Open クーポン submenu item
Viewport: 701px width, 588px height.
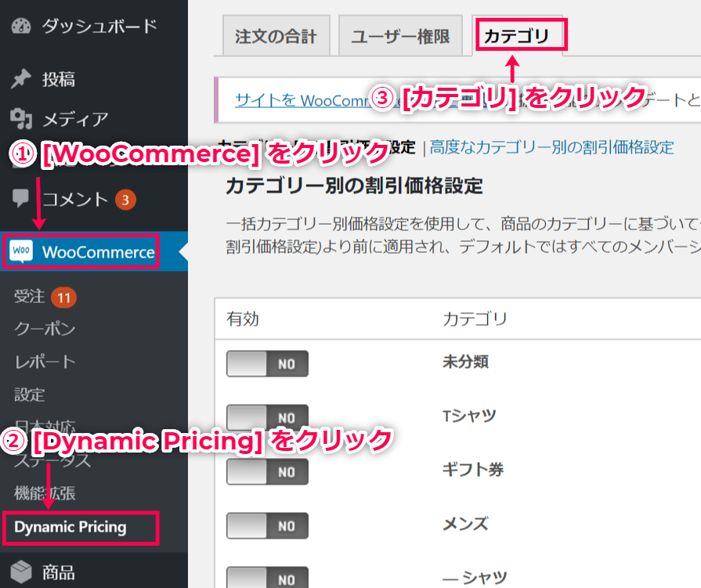(x=45, y=329)
